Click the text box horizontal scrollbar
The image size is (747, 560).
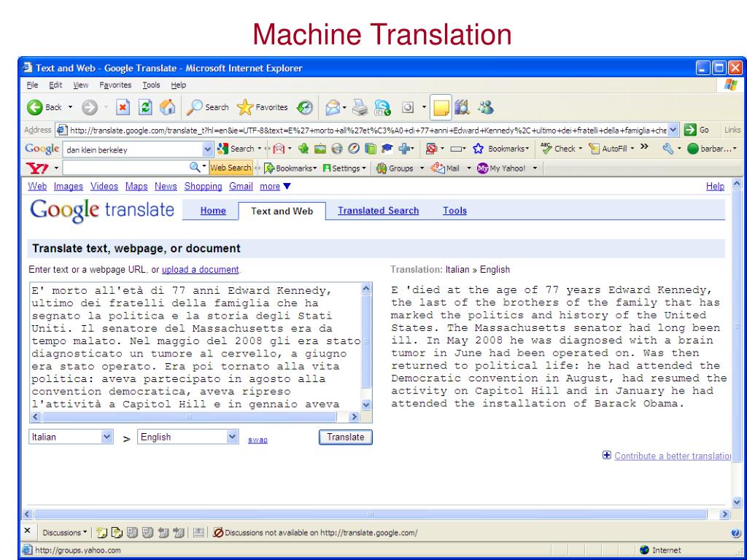coord(196,416)
